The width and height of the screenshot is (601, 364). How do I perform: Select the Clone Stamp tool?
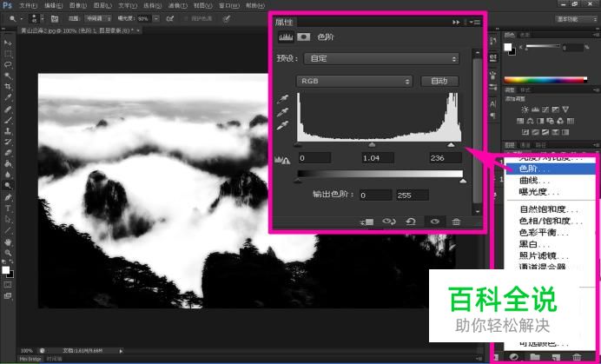8,131
